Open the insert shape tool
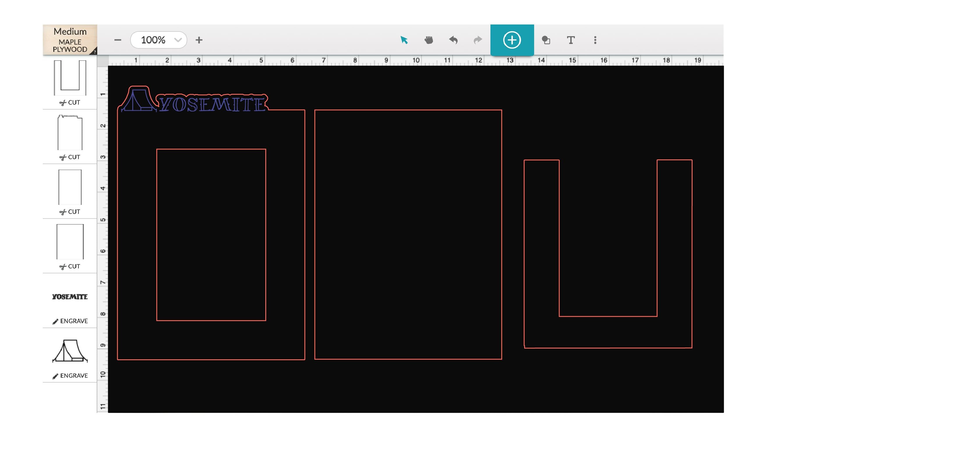Image resolution: width=980 pixels, height=475 pixels. point(547,40)
